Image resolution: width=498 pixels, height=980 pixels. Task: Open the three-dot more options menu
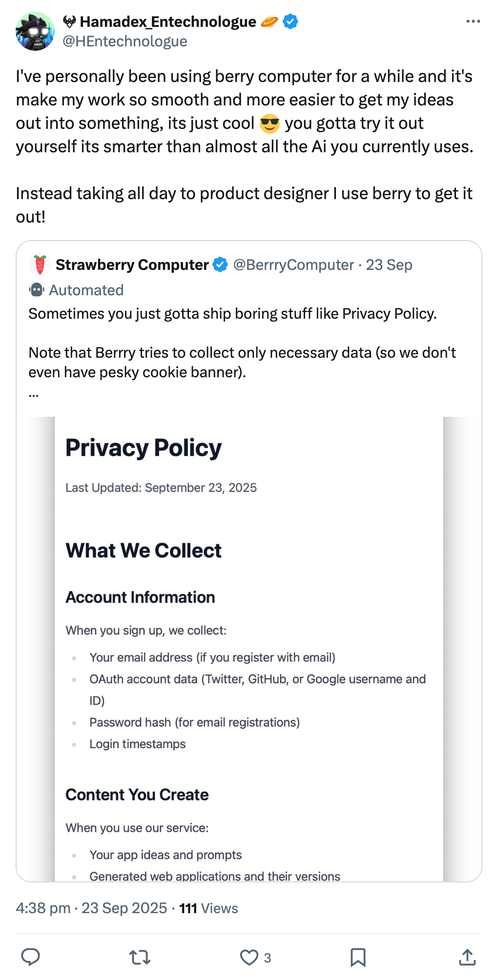pos(473,21)
